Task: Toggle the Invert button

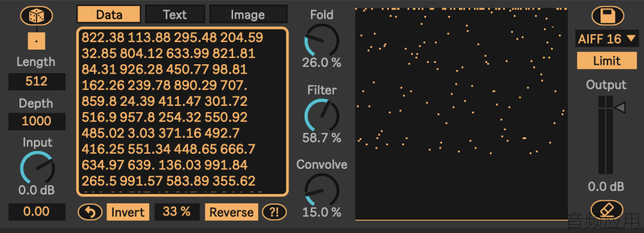Action: point(128,212)
